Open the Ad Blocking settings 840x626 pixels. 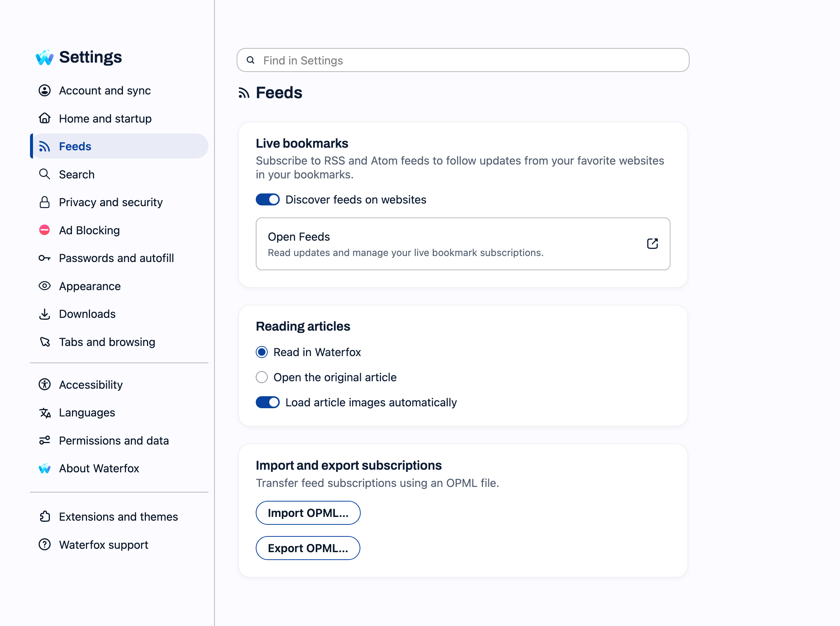(119, 230)
